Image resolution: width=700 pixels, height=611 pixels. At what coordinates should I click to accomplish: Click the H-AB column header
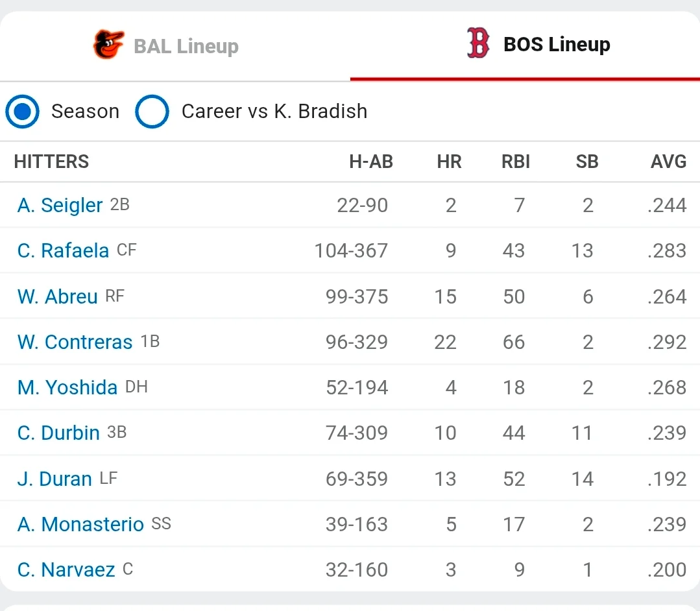(371, 162)
